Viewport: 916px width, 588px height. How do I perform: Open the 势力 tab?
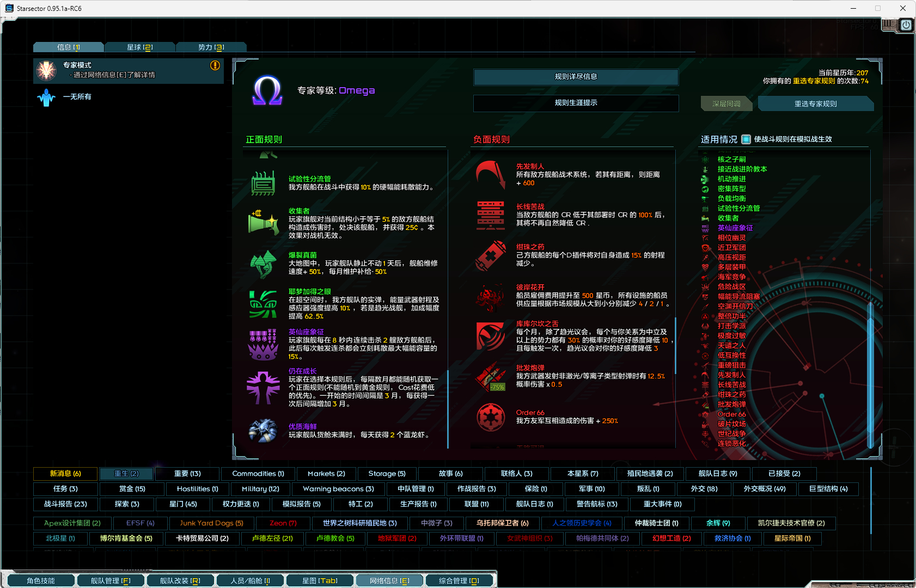211,47
